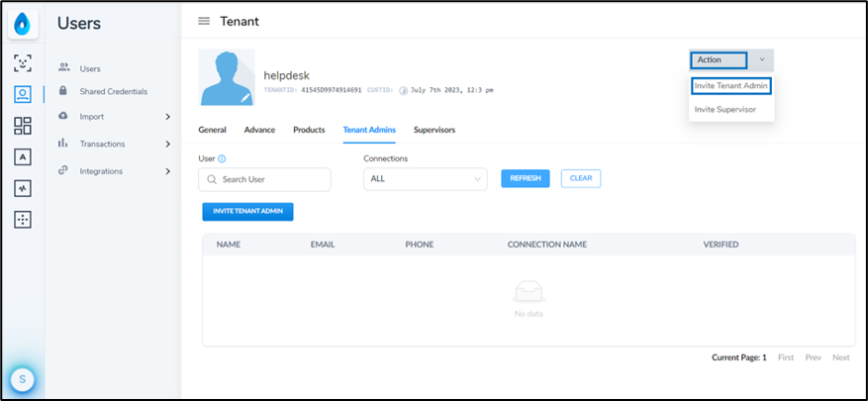Click the pencil edit icon on avatar
868x401 pixels.
coord(245,97)
